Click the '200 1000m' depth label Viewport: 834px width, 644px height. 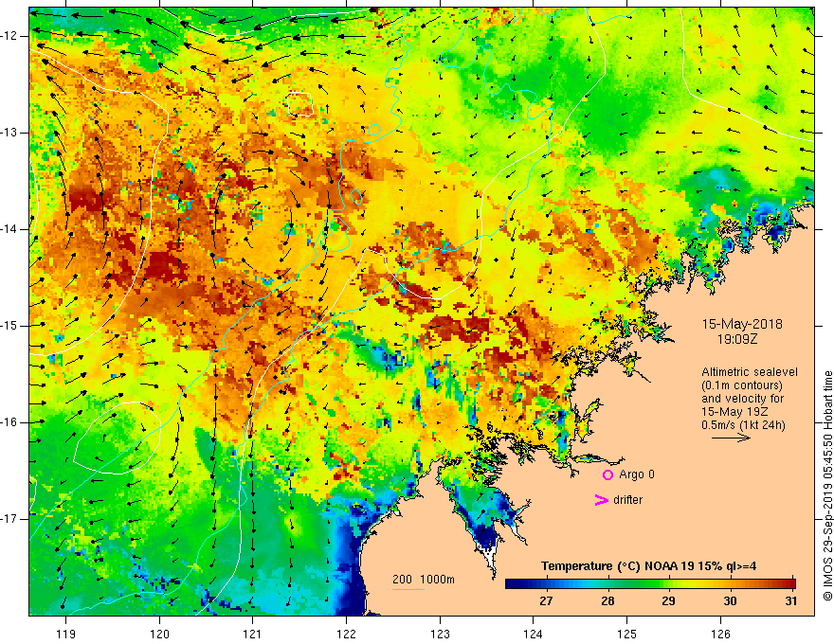424,580
